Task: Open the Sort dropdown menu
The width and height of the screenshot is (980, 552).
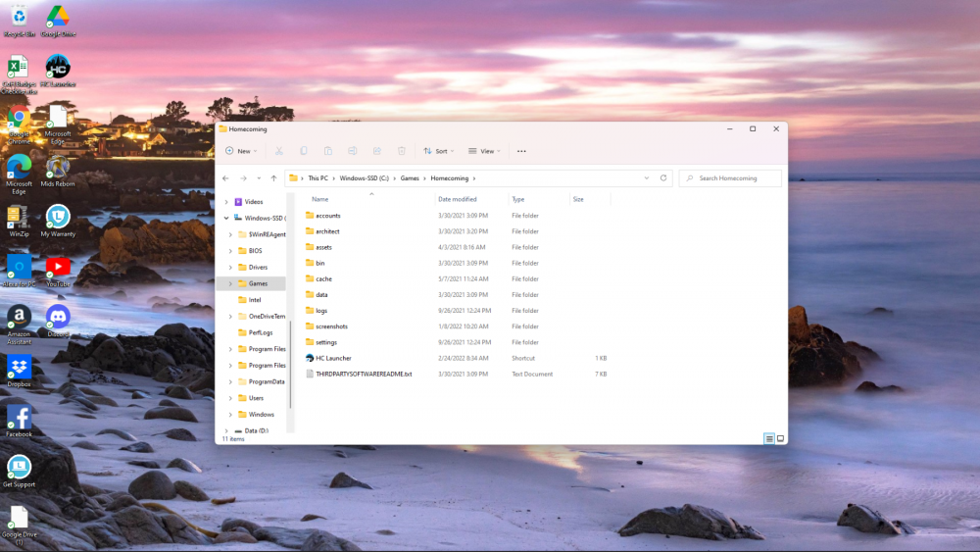Action: (436, 151)
